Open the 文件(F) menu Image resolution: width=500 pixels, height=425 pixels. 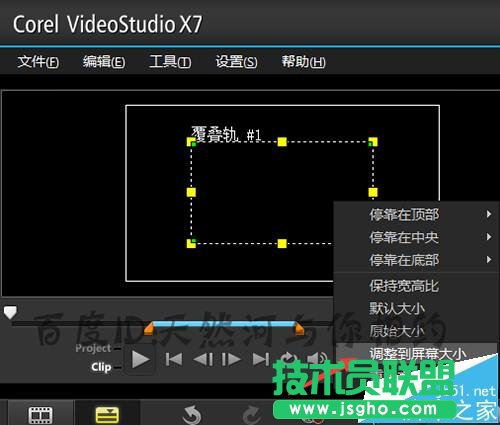point(38,62)
